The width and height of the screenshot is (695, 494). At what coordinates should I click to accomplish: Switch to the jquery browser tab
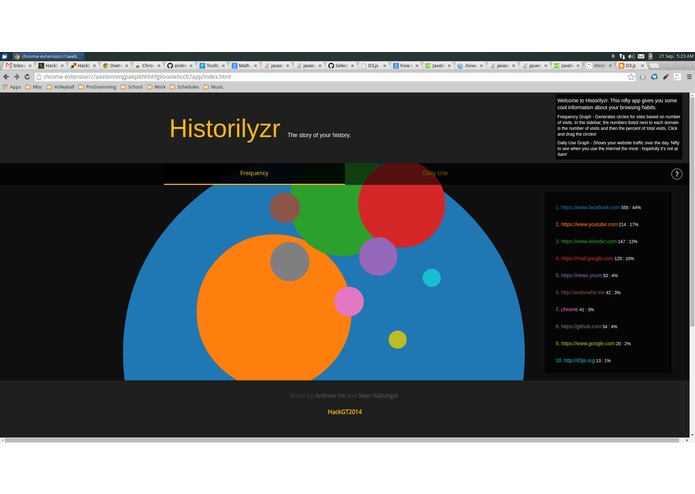pos(535,66)
